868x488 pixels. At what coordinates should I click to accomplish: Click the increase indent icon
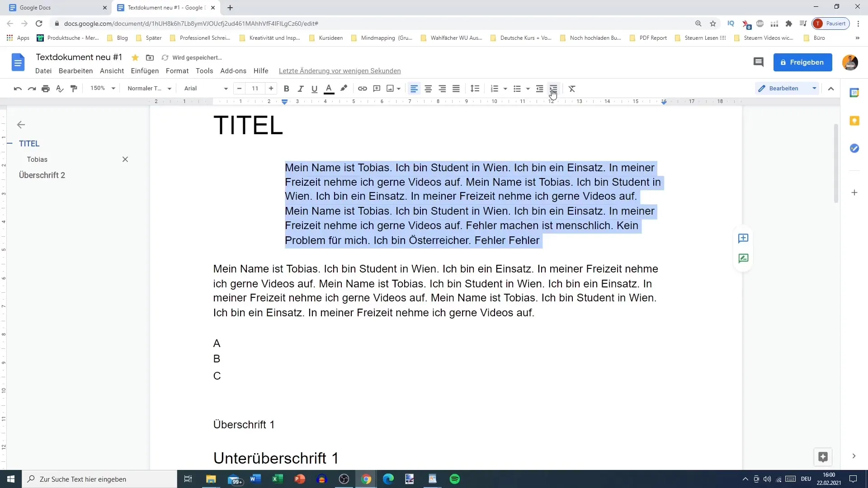coord(553,88)
